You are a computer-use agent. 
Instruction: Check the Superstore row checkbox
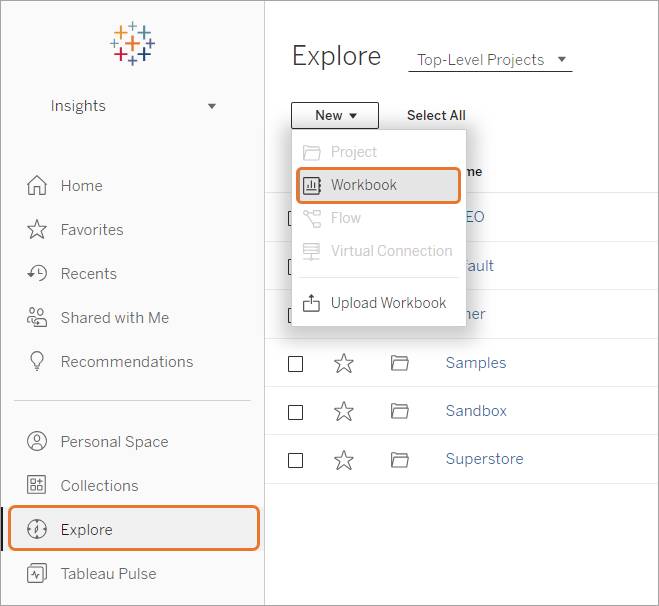295,460
